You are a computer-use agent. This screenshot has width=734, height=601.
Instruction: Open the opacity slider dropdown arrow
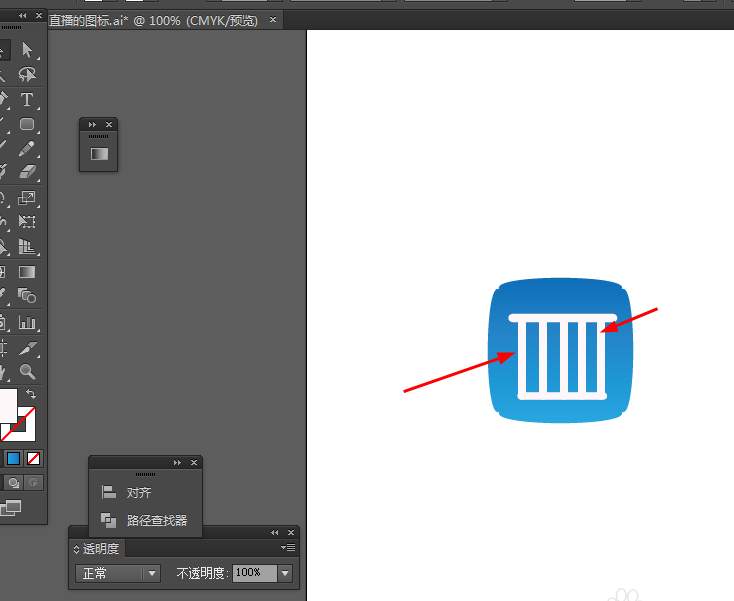pyautogui.click(x=285, y=573)
